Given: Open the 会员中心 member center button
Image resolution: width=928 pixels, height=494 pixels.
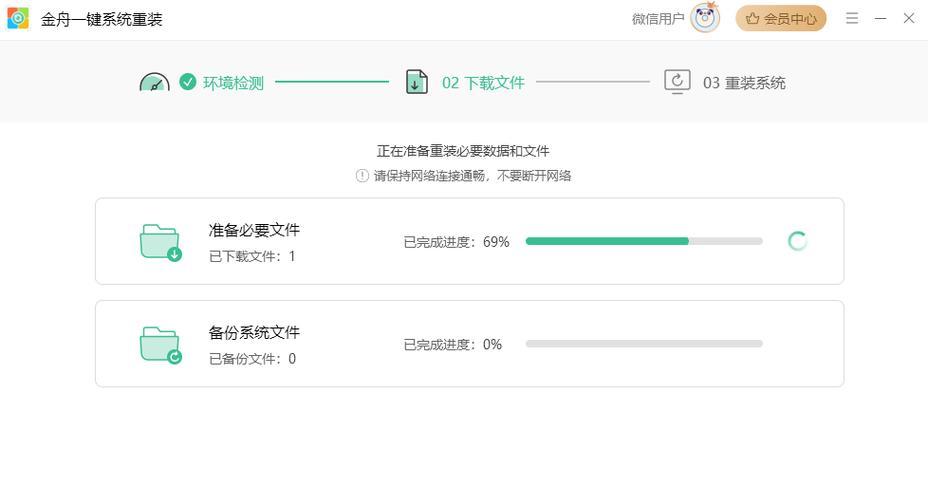Looking at the screenshot, I should (781, 18).
